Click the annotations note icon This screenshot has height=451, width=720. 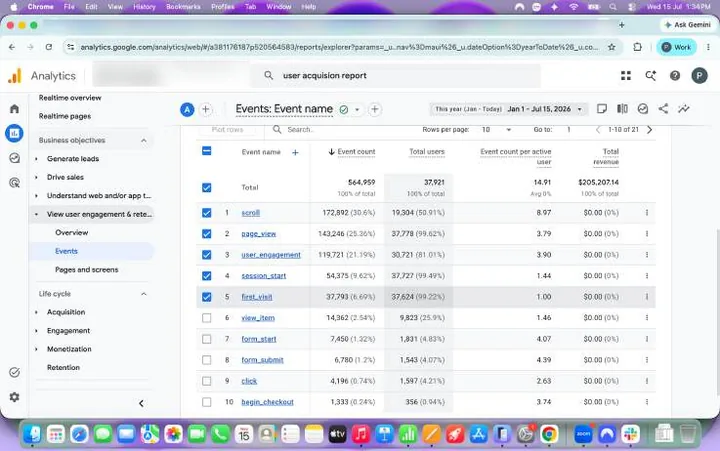coord(602,109)
